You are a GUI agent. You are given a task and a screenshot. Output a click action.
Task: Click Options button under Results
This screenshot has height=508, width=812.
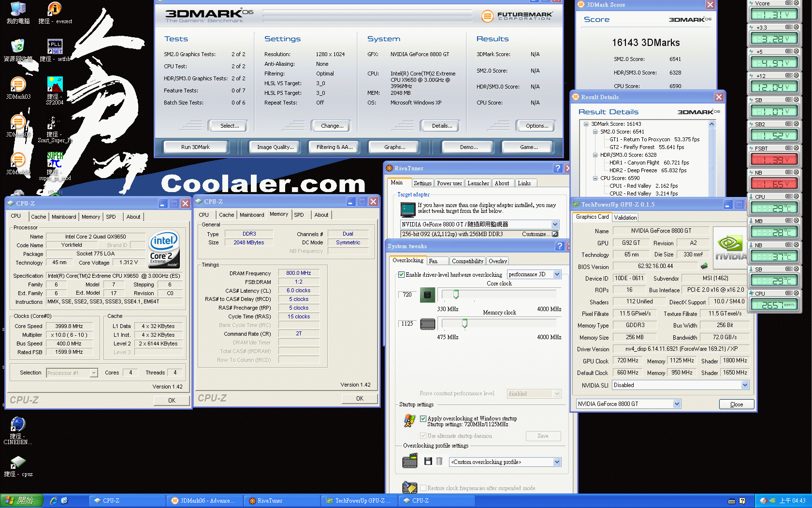point(537,126)
